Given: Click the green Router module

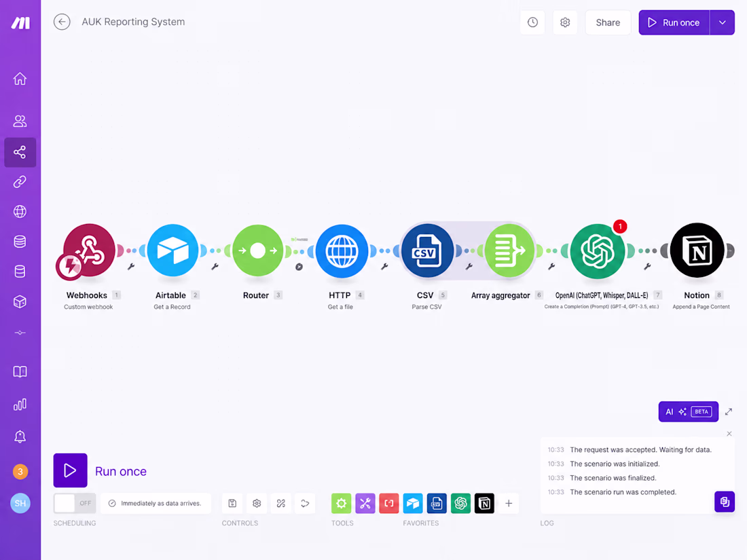Looking at the screenshot, I should point(257,250).
